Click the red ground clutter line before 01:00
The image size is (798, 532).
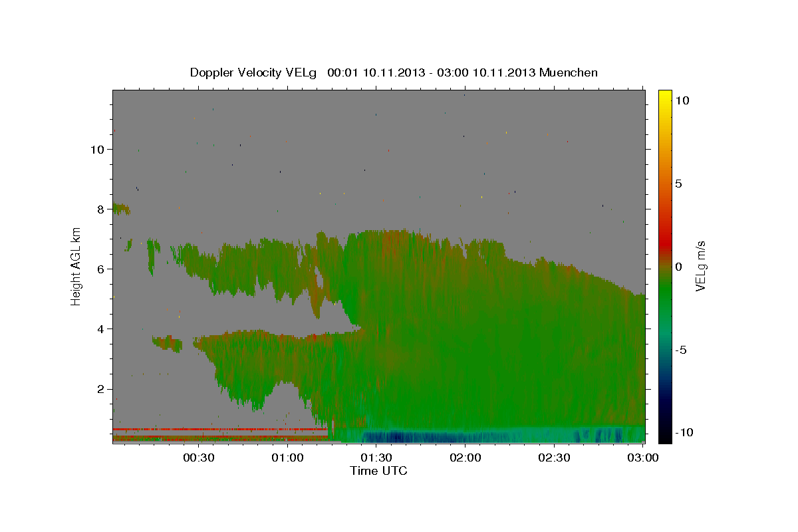pos(219,430)
